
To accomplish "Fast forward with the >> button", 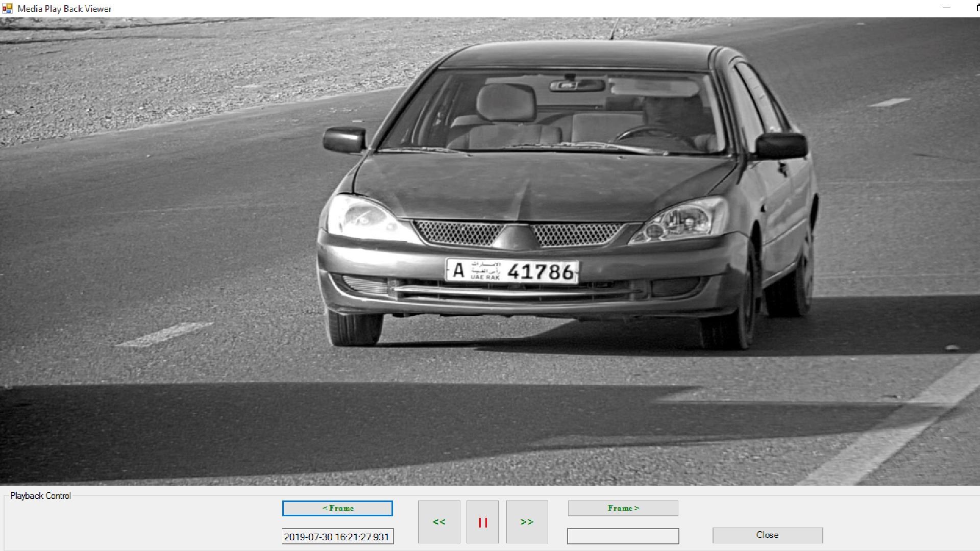I will point(527,521).
